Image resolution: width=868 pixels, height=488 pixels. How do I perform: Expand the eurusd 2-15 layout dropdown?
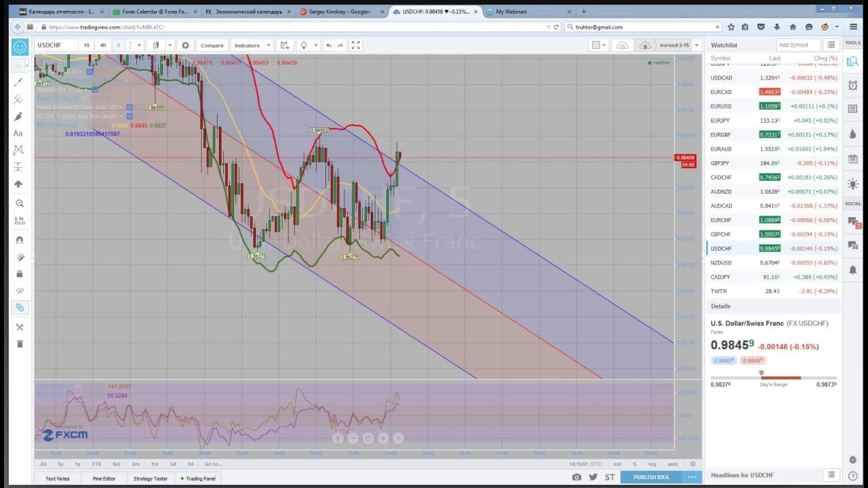coord(695,45)
